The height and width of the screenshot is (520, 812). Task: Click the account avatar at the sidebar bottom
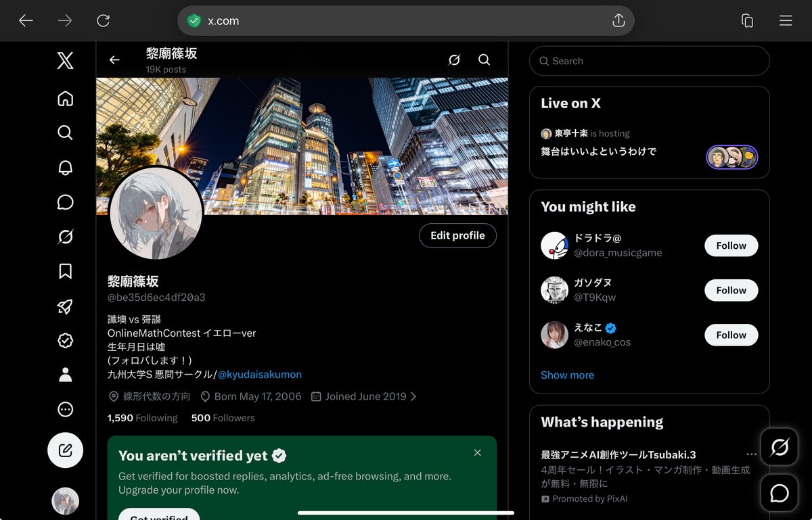[x=65, y=501]
